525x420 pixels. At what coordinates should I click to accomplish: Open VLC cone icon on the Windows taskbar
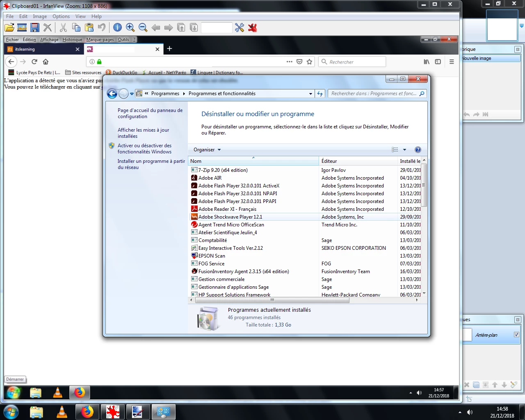click(x=62, y=412)
